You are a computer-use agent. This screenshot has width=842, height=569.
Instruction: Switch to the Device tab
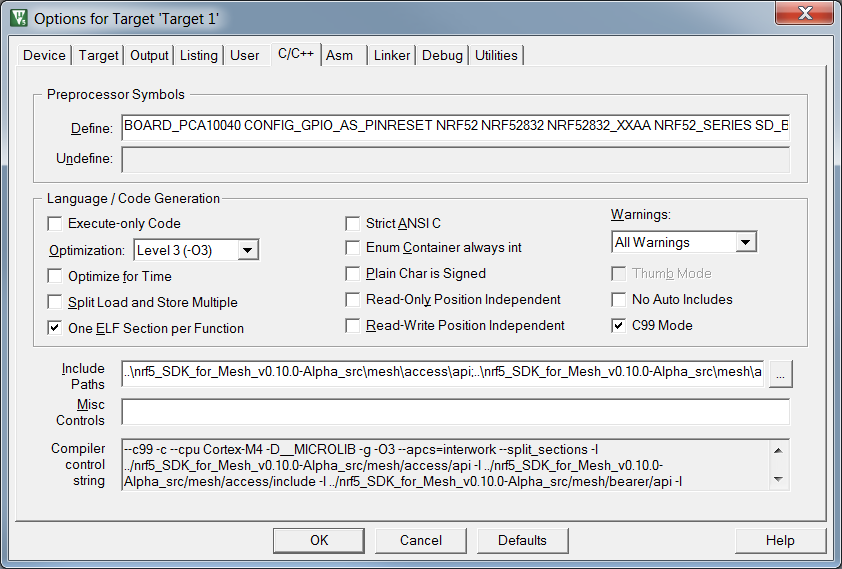pyautogui.click(x=44, y=55)
